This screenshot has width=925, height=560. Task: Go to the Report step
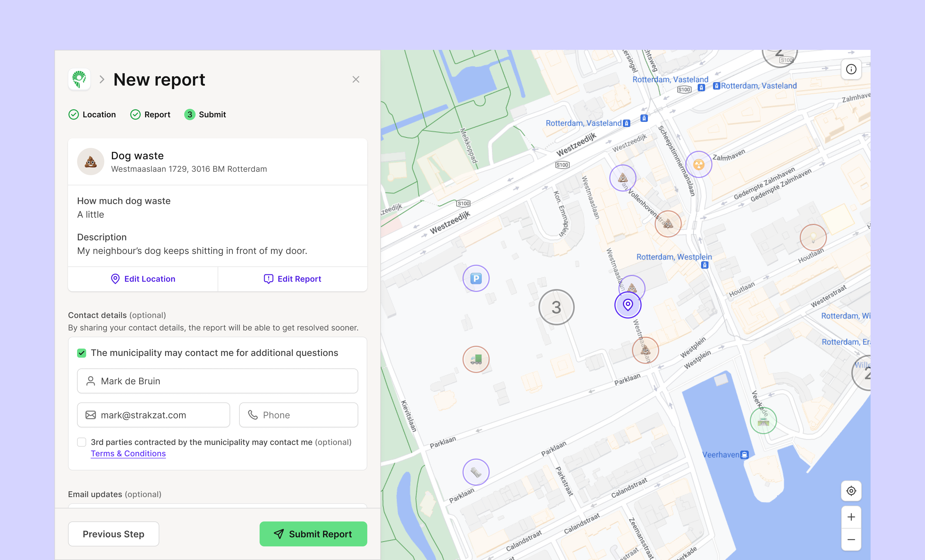pos(150,114)
